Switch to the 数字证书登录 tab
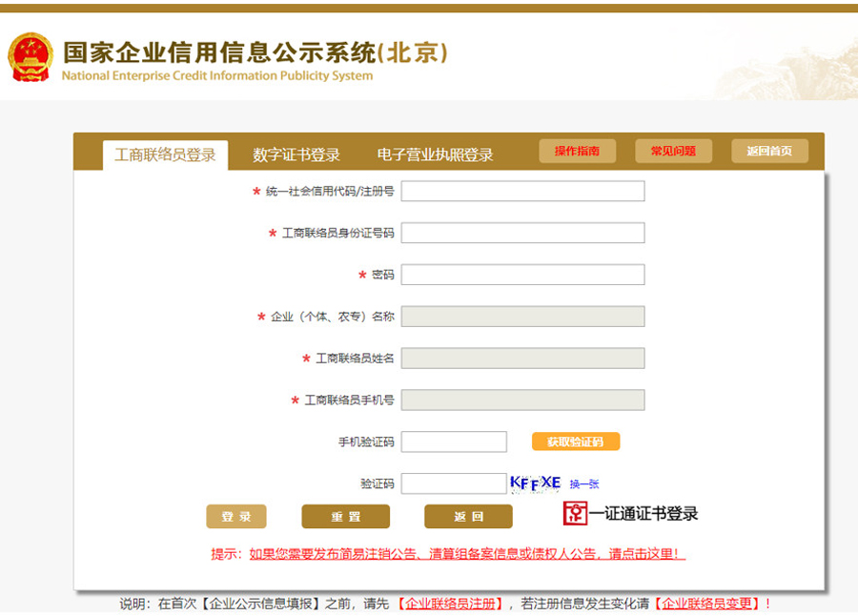This screenshot has height=616, width=858. (296, 155)
